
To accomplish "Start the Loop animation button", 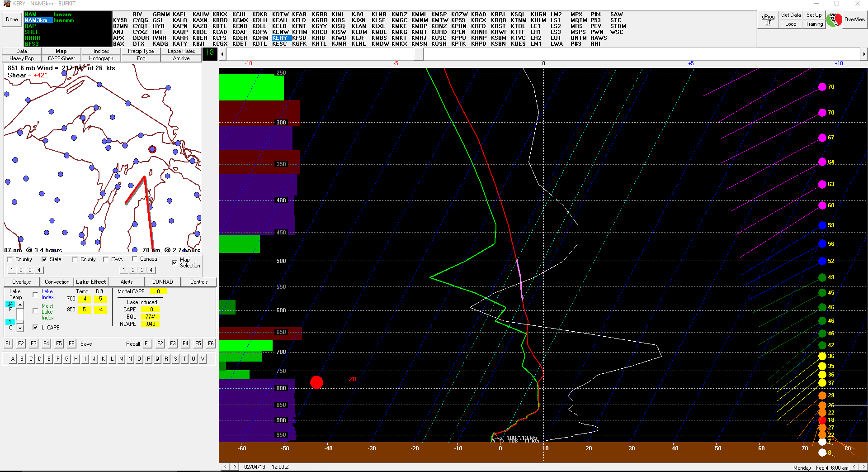I will click(x=791, y=24).
